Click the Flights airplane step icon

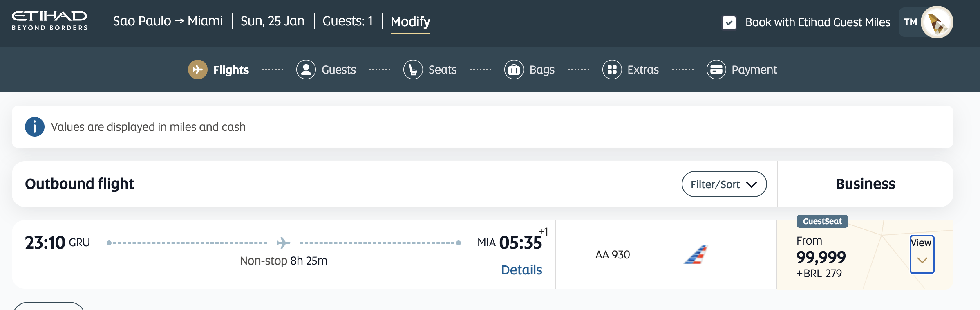(x=197, y=70)
